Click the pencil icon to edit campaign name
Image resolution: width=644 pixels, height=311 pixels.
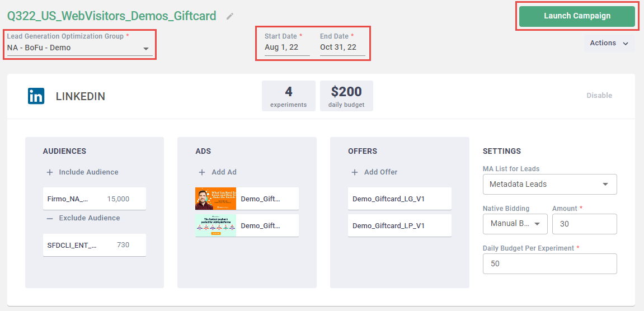coord(230,16)
